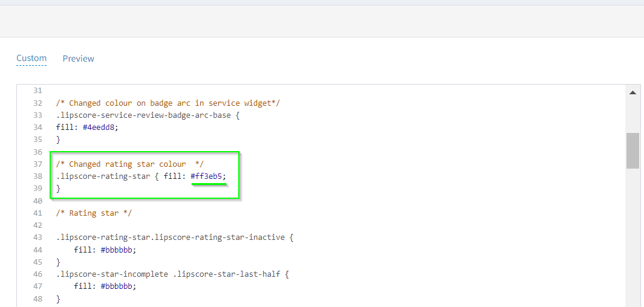The image size is (644, 307).
Task: Click the closing brace on line 48
Action: 58,299
